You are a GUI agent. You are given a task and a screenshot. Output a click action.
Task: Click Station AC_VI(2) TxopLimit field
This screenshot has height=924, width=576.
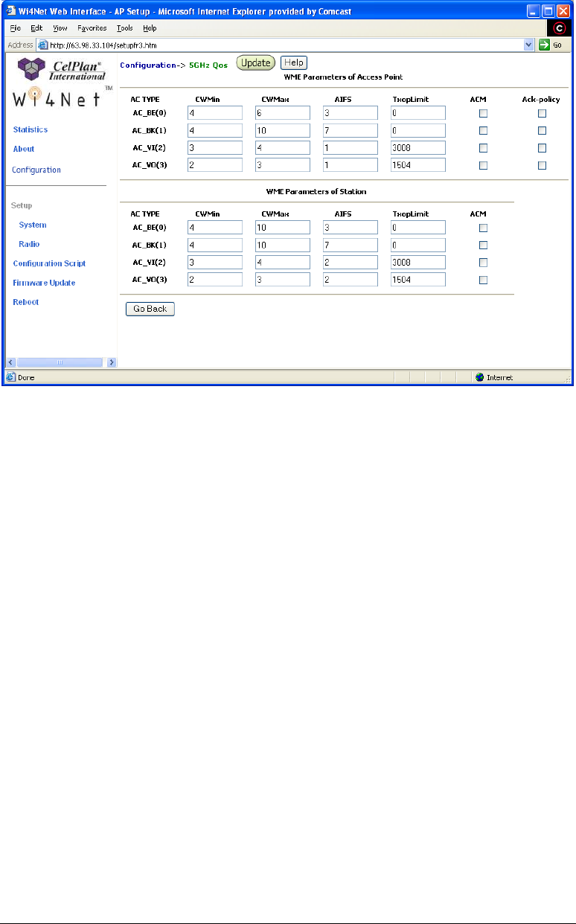[x=418, y=262]
